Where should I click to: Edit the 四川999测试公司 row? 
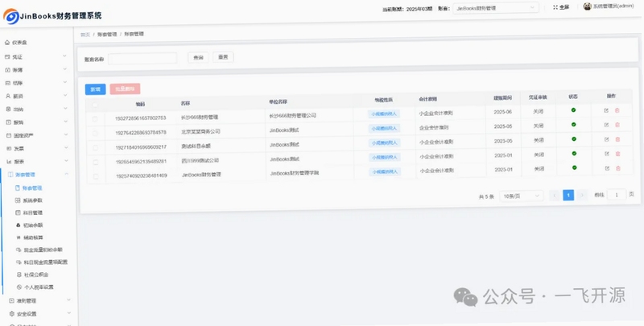pos(607,154)
